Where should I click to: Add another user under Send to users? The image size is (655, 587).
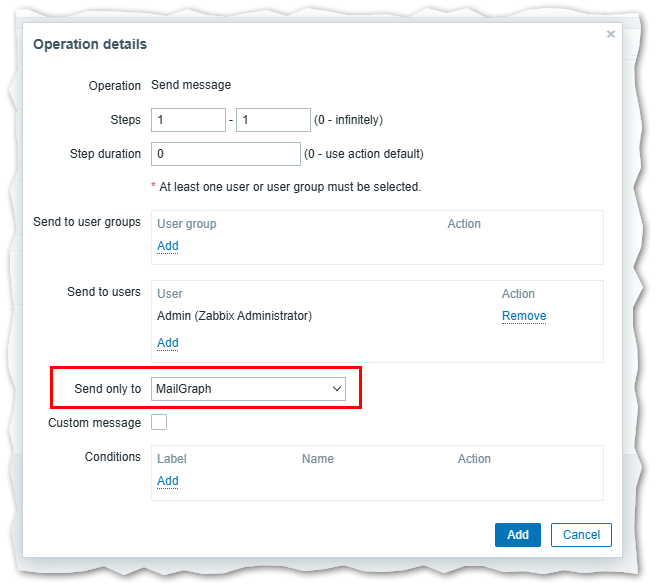[168, 343]
